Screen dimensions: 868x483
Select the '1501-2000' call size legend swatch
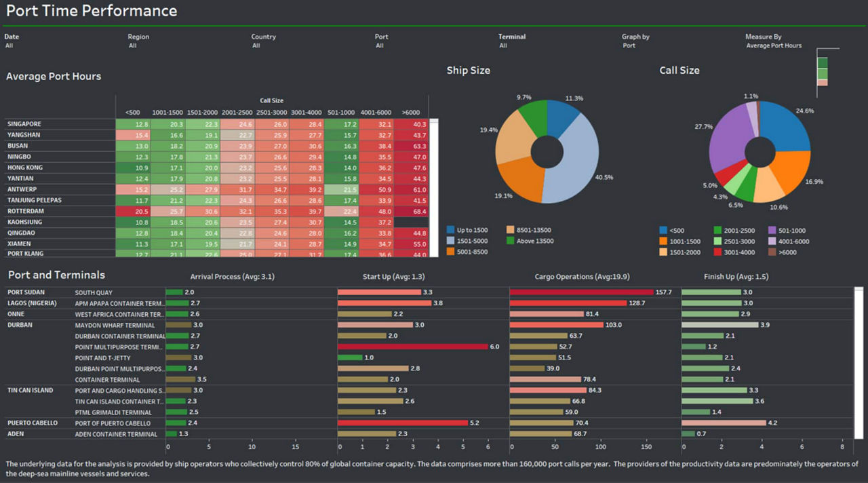tap(664, 252)
